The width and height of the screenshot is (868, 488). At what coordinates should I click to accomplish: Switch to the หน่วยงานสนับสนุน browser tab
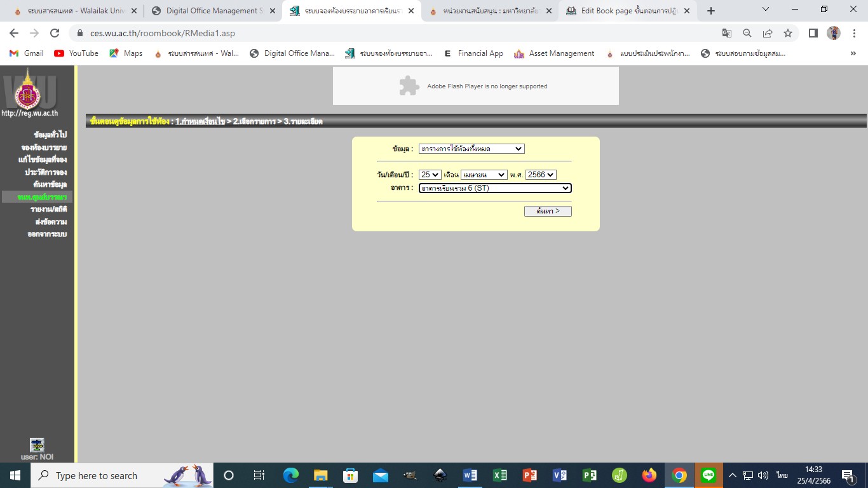click(490, 11)
